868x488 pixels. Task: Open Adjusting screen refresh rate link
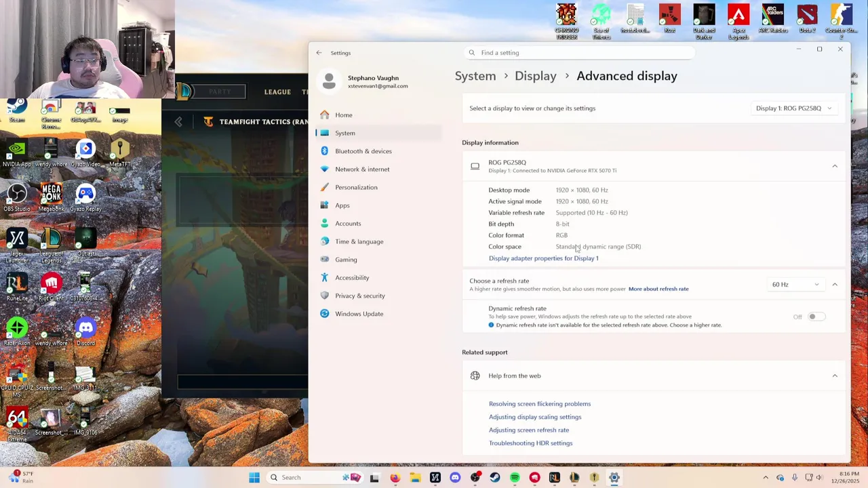(x=529, y=430)
